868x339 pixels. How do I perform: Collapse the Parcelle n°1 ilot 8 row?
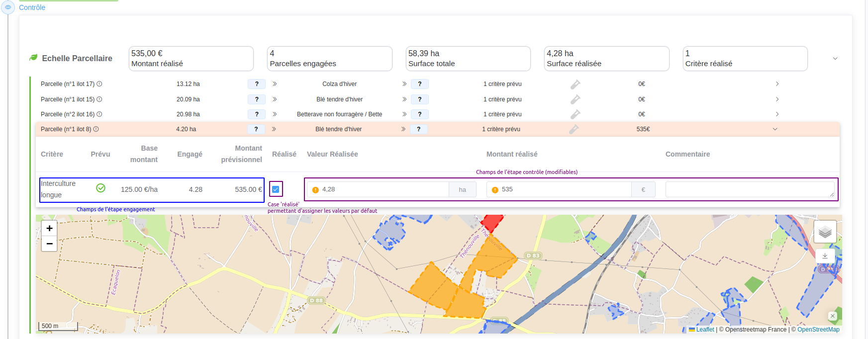point(774,129)
